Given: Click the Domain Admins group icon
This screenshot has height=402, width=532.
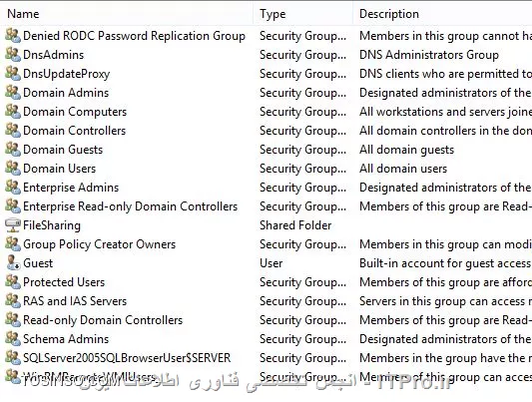Looking at the screenshot, I should tap(13, 92).
